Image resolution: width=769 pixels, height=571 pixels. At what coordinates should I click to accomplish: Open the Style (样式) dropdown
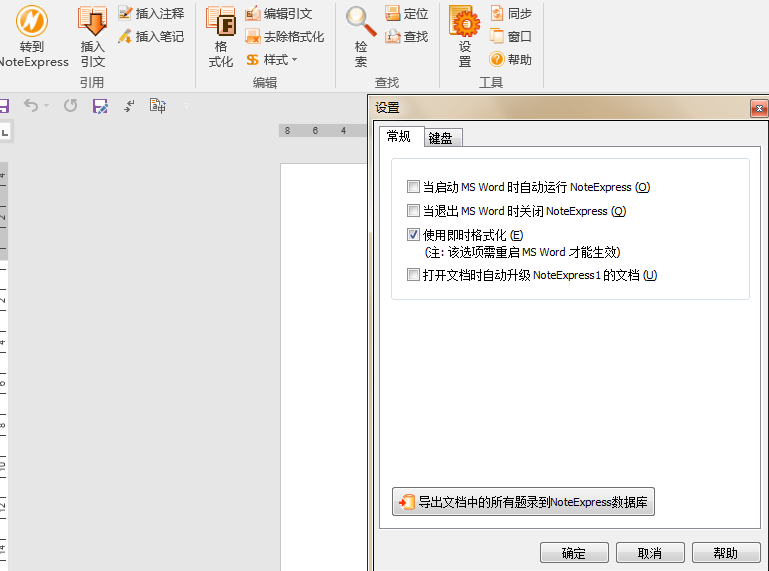[272, 60]
